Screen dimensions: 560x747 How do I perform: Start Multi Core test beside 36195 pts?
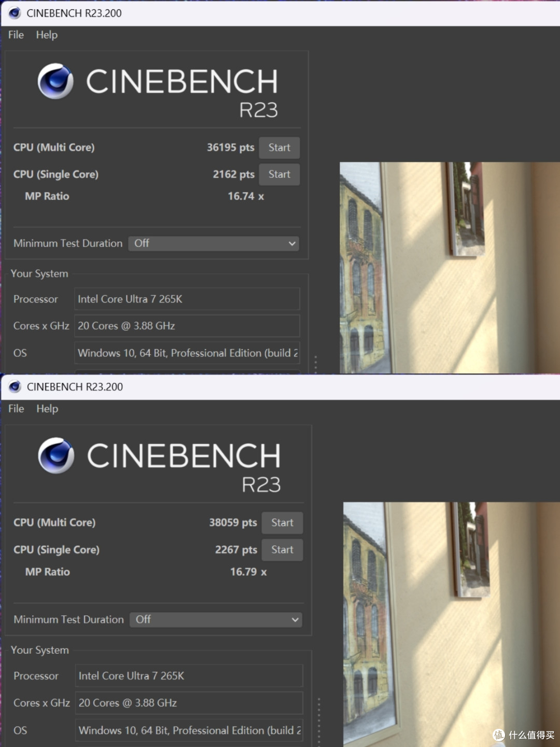pyautogui.click(x=279, y=148)
